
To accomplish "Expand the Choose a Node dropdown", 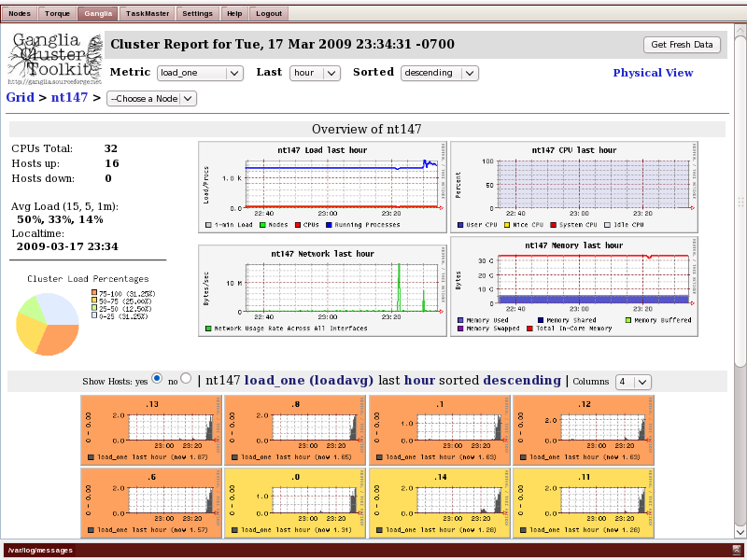I will pos(151,99).
